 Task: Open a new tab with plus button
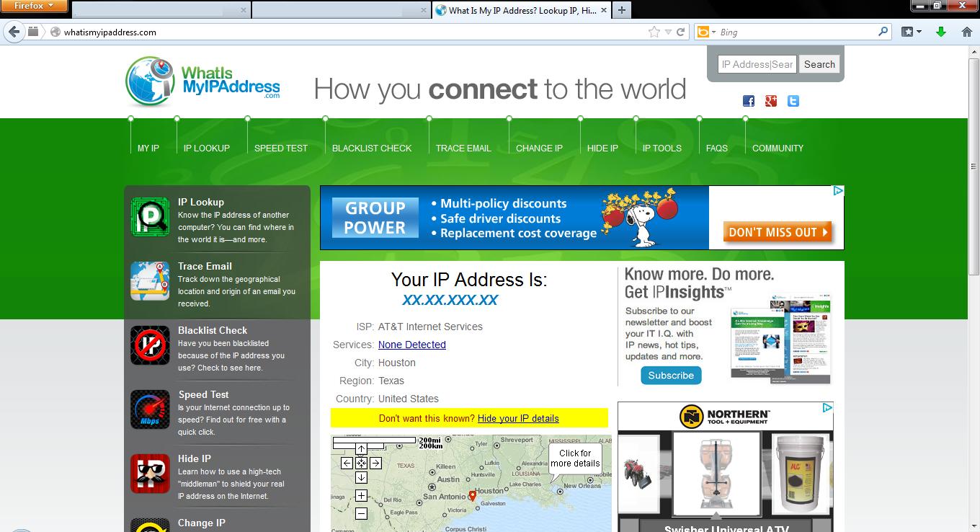pyautogui.click(x=621, y=10)
